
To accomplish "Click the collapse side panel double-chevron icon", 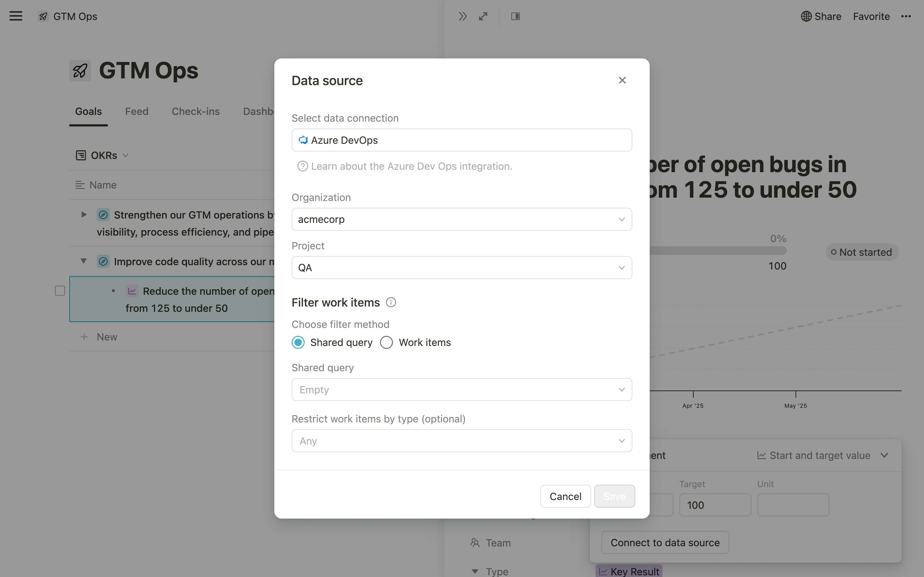I will click(462, 16).
